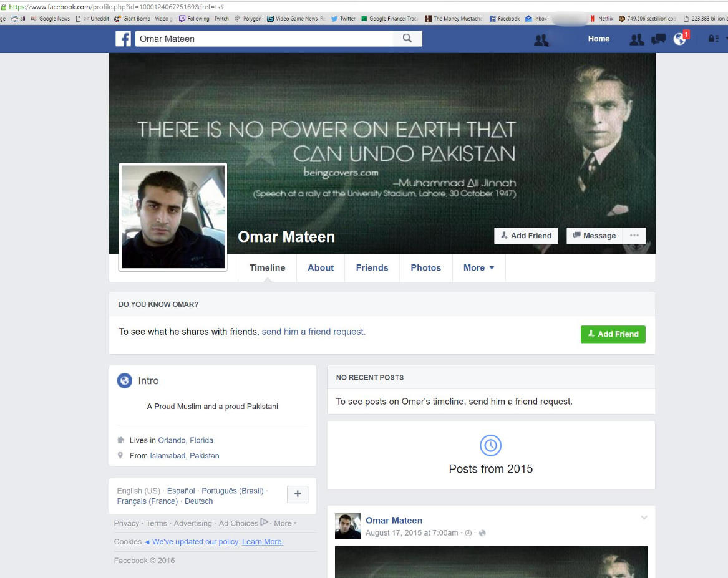This screenshot has width=728, height=578.
Task: Expand the footer More dropdown
Action: click(285, 523)
